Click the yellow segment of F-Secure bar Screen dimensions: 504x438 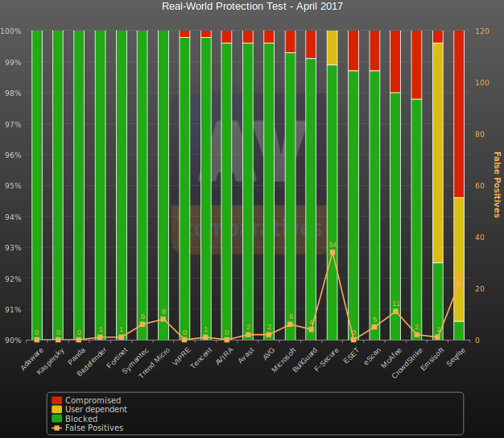pos(333,48)
